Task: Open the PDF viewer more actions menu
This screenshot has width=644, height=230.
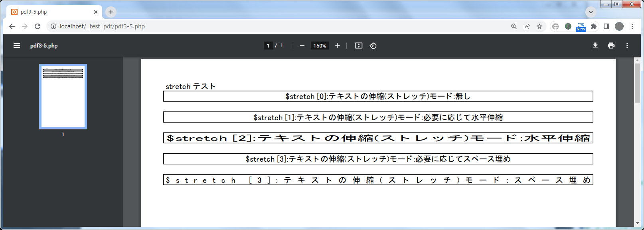Action: [x=627, y=46]
